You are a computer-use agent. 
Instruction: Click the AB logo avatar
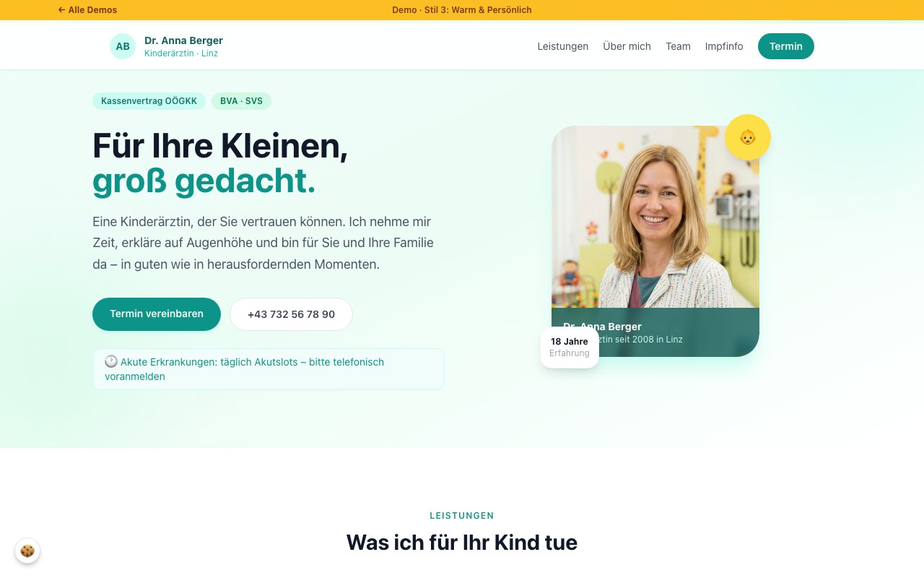coord(123,46)
